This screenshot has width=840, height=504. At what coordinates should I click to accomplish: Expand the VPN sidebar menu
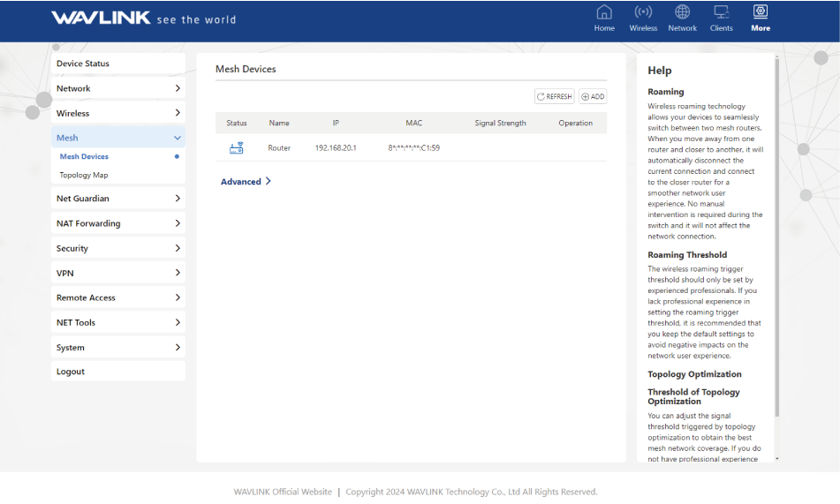click(x=117, y=273)
